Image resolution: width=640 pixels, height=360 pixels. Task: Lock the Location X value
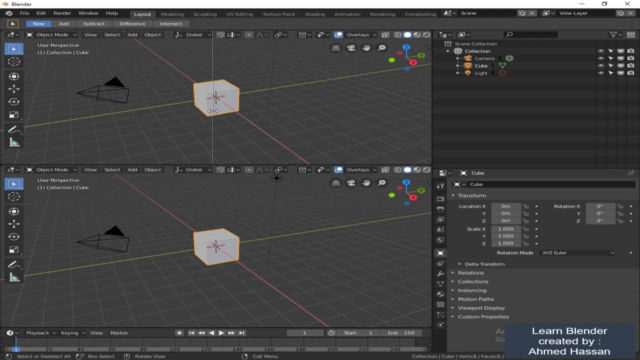[526, 207]
